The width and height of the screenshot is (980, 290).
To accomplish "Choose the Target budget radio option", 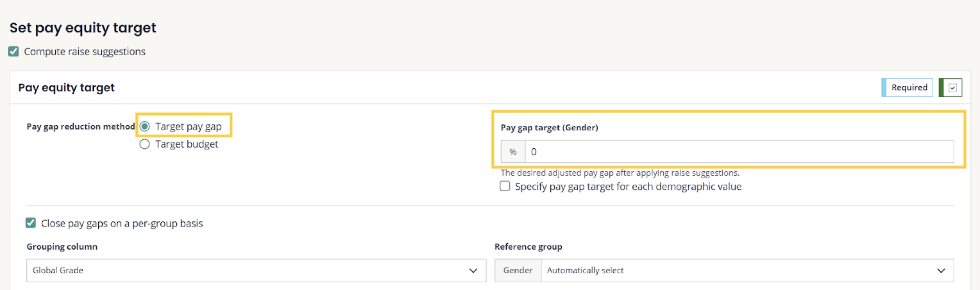I will pos(145,144).
